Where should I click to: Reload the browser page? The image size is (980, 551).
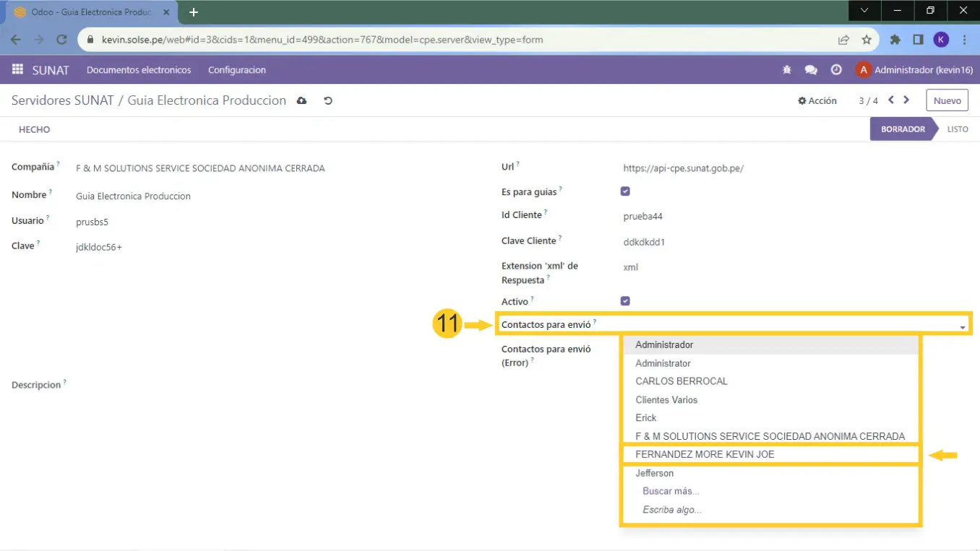point(62,40)
